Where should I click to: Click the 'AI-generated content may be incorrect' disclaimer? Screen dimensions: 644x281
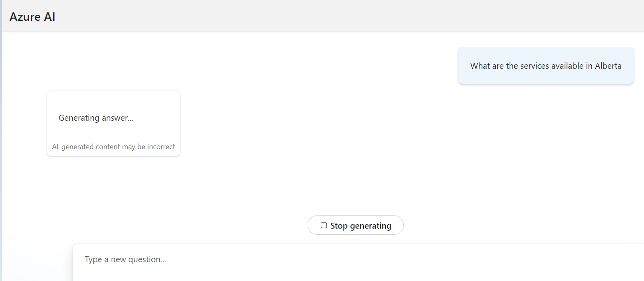click(113, 147)
